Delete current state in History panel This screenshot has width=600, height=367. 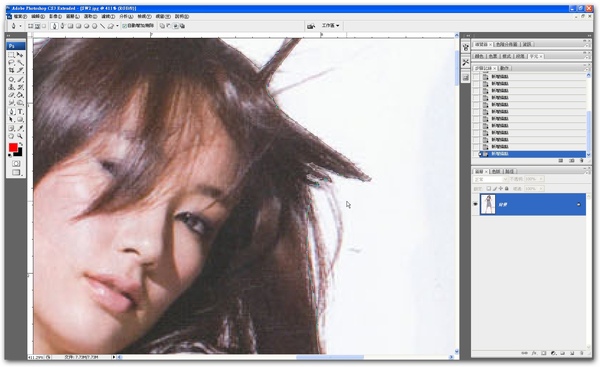(x=581, y=161)
